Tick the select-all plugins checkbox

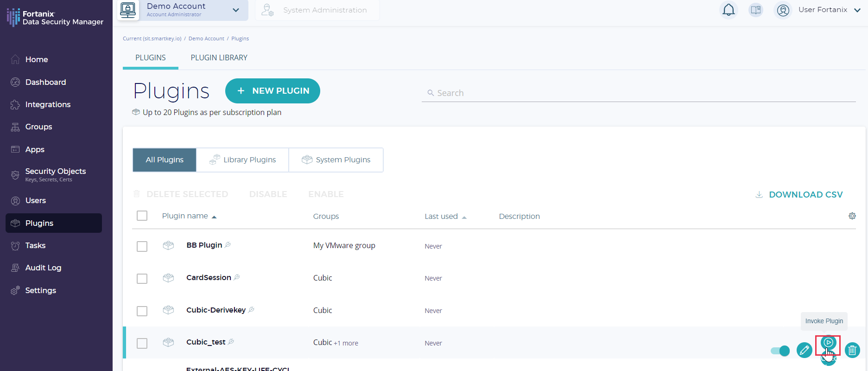tap(142, 216)
